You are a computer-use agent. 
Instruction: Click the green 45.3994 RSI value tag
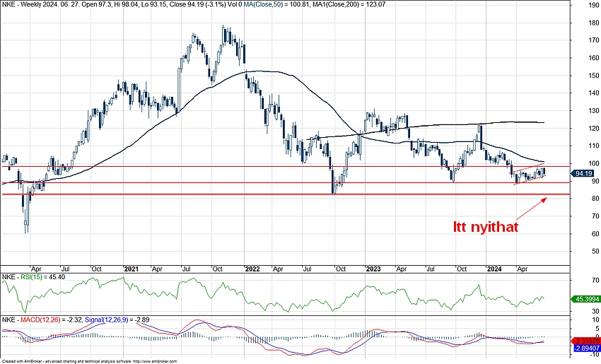coord(585,299)
